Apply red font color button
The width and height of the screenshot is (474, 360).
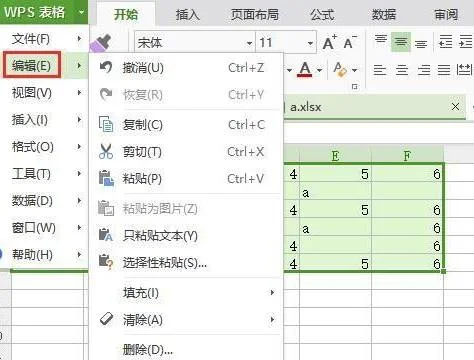click(305, 69)
